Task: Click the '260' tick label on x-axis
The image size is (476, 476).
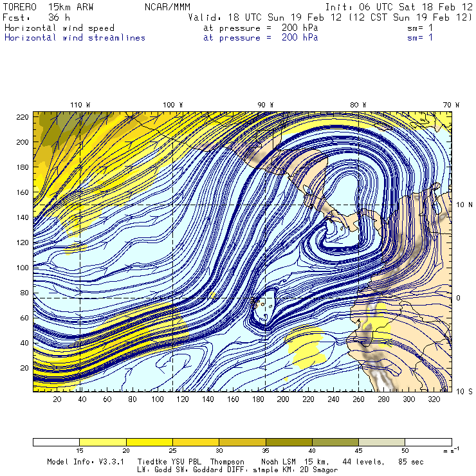Action: [358, 399]
